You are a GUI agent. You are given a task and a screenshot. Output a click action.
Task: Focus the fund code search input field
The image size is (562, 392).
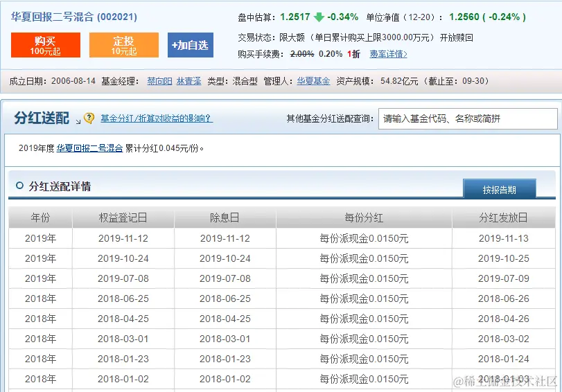click(468, 118)
